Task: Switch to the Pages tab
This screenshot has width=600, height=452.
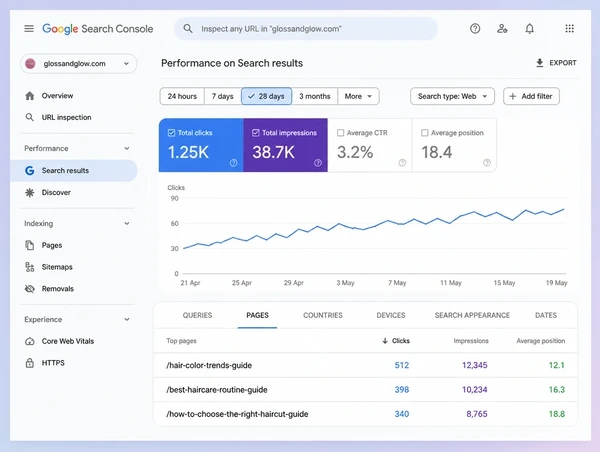Action: pos(257,315)
